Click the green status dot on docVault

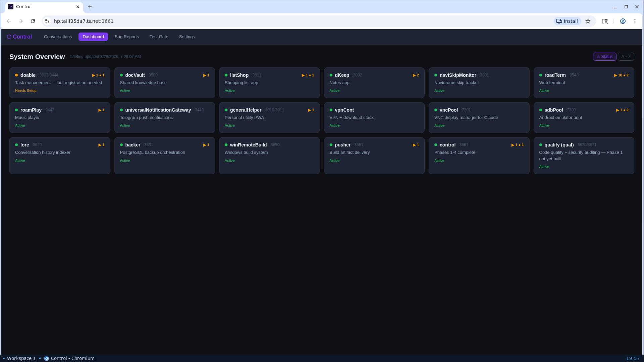(x=121, y=75)
